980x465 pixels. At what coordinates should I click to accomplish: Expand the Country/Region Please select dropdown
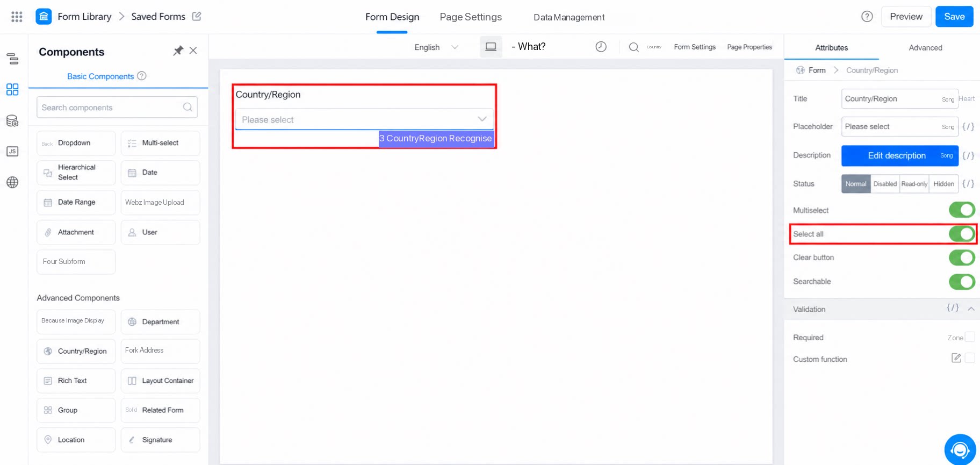(x=364, y=119)
